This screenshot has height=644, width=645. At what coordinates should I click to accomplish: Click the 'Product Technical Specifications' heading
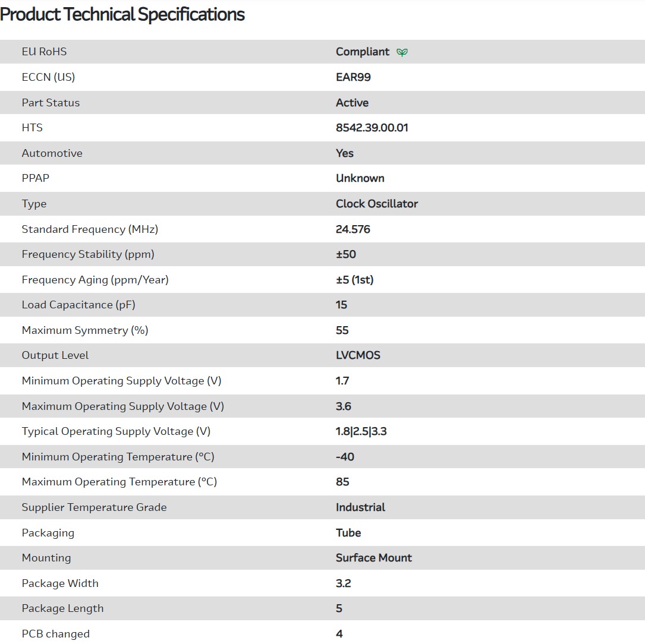tap(122, 14)
